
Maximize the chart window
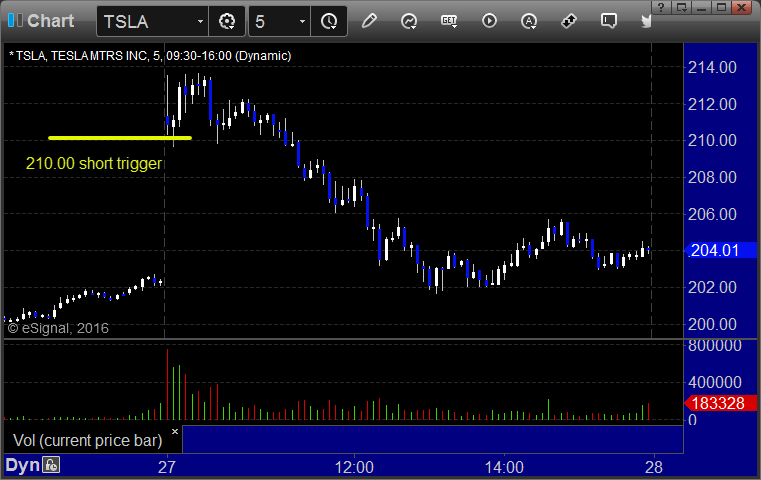pos(722,7)
